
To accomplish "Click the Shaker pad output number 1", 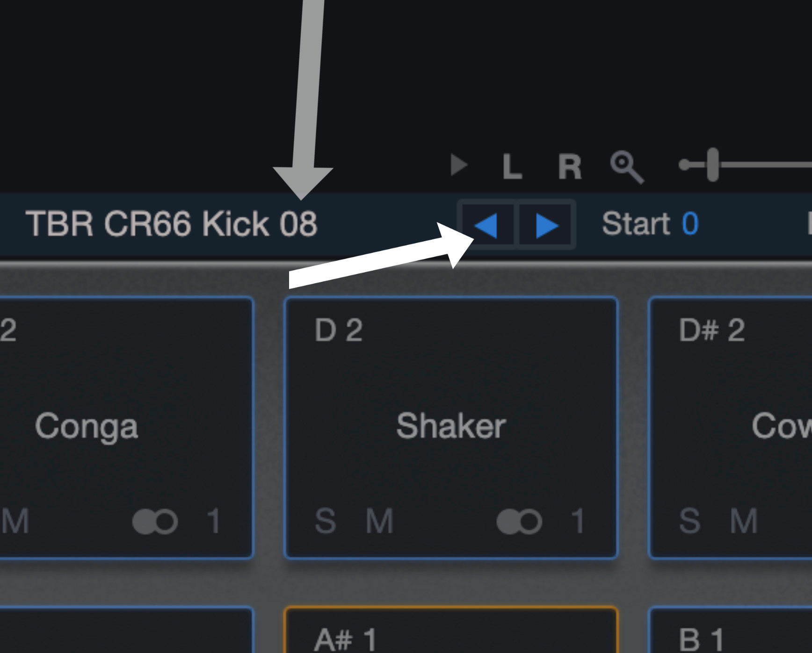I will point(579,521).
